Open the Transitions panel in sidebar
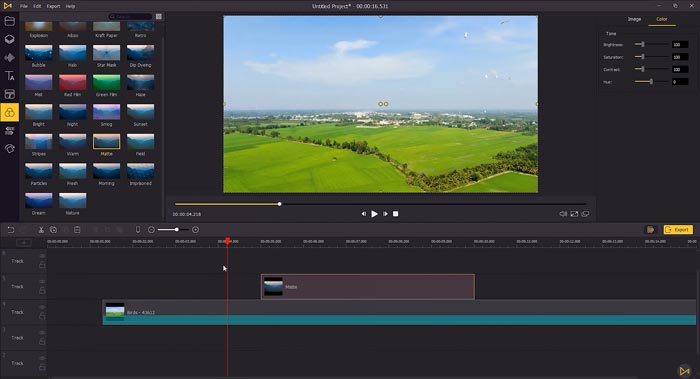Image resolution: width=700 pixels, height=379 pixels. [x=9, y=130]
